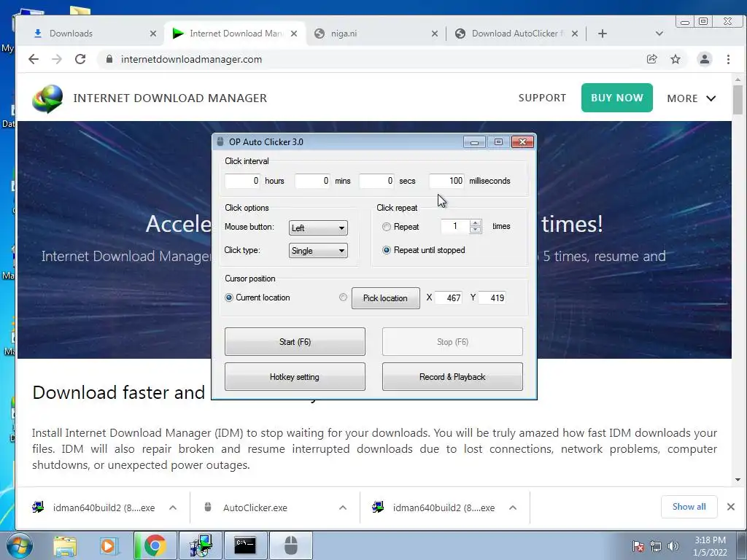Expand options for the first idman640build2 download
The width and height of the screenshot is (747, 560).
click(173, 507)
